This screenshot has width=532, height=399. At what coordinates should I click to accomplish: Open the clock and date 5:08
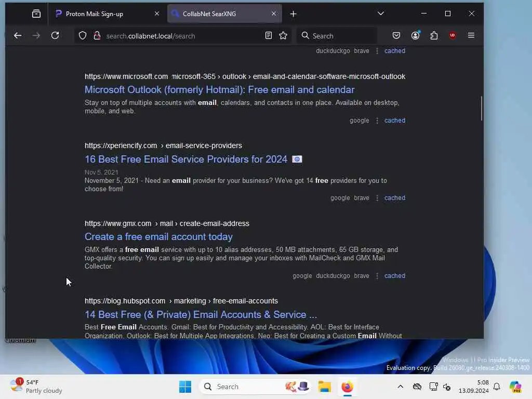point(474,387)
